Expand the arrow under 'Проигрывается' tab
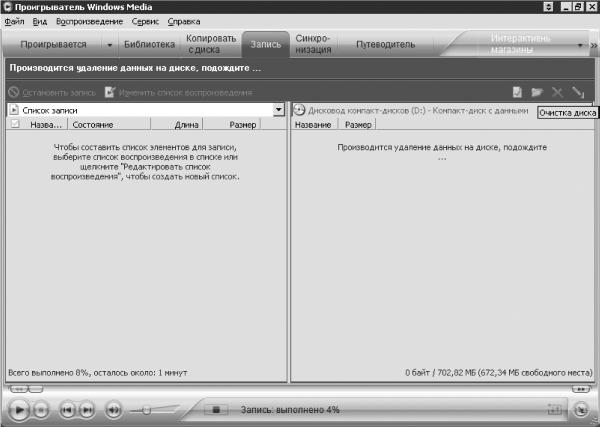The width and height of the screenshot is (600, 427). (109, 45)
